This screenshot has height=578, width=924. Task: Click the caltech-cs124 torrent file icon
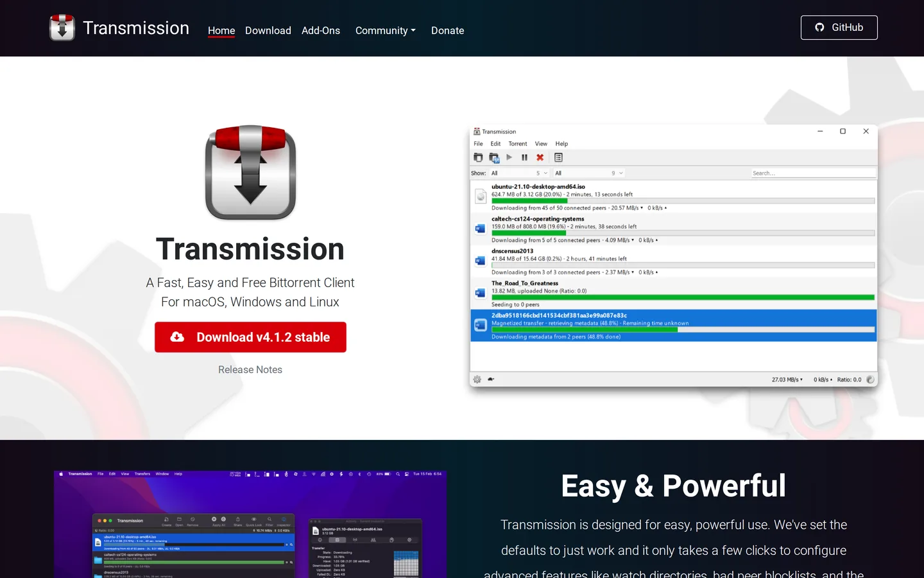480,229
